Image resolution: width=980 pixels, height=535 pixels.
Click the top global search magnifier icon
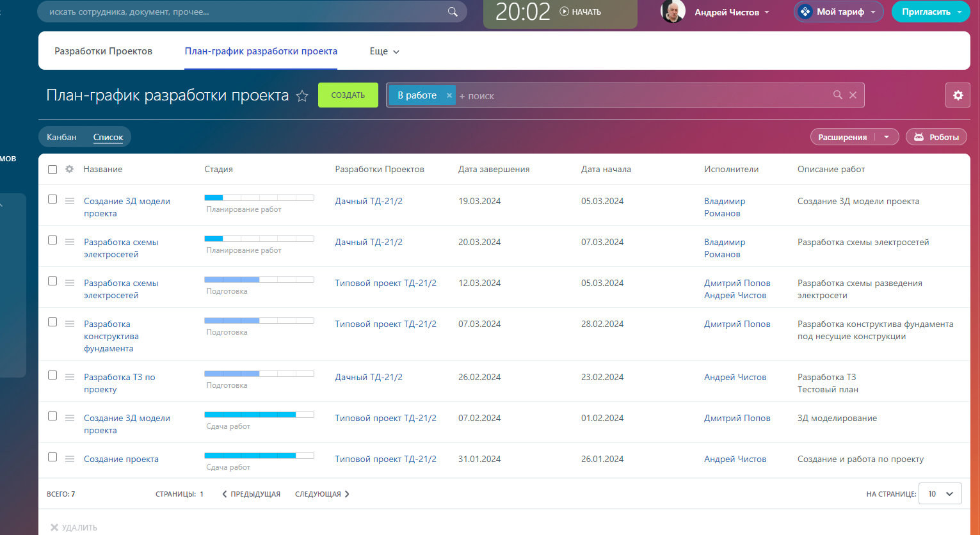453,12
